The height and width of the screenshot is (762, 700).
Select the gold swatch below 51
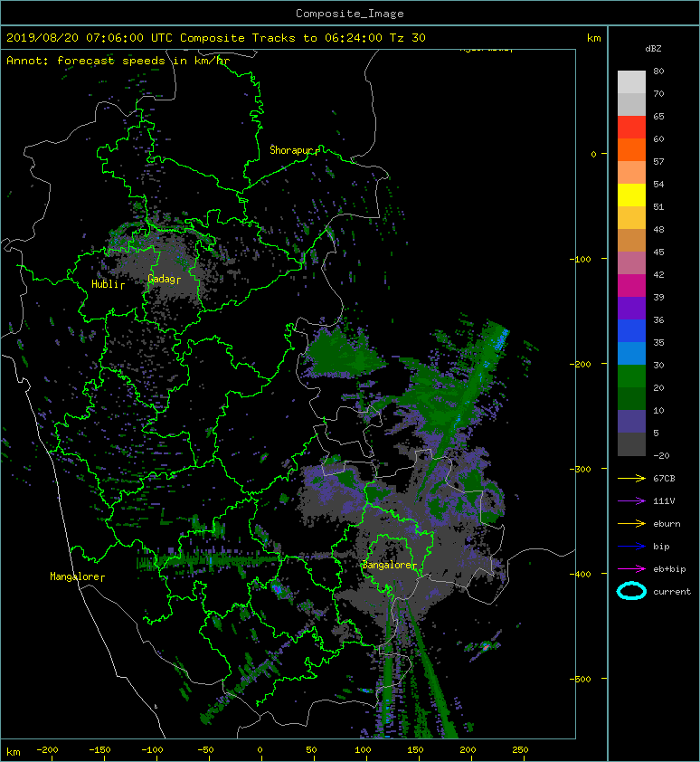point(631,218)
